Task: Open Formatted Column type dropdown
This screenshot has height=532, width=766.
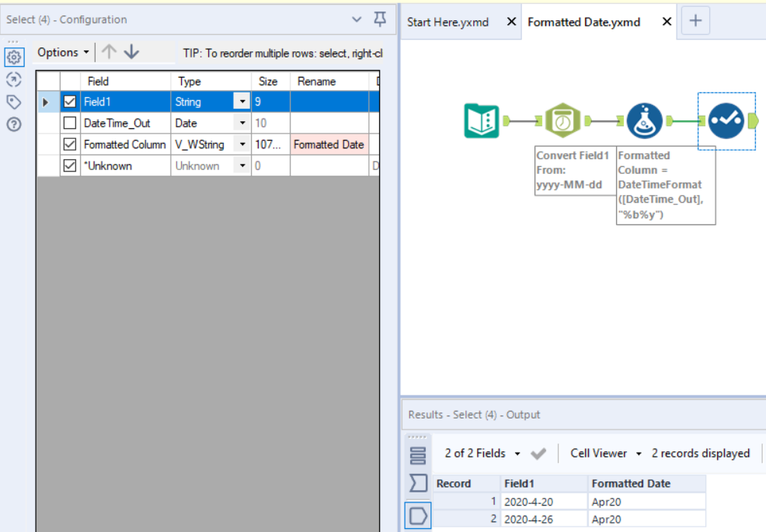Action: pyautogui.click(x=242, y=144)
